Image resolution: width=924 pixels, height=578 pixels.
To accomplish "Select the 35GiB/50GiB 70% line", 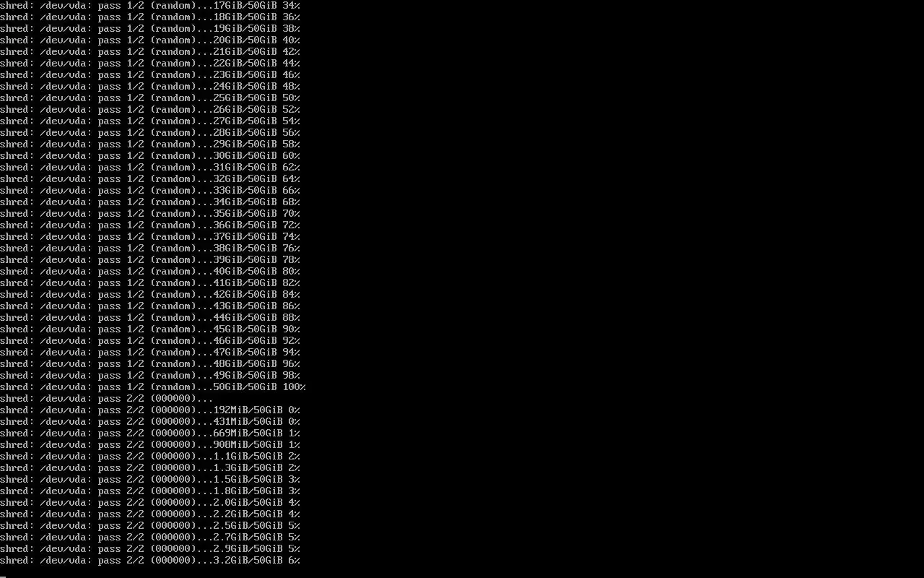I will (x=150, y=213).
